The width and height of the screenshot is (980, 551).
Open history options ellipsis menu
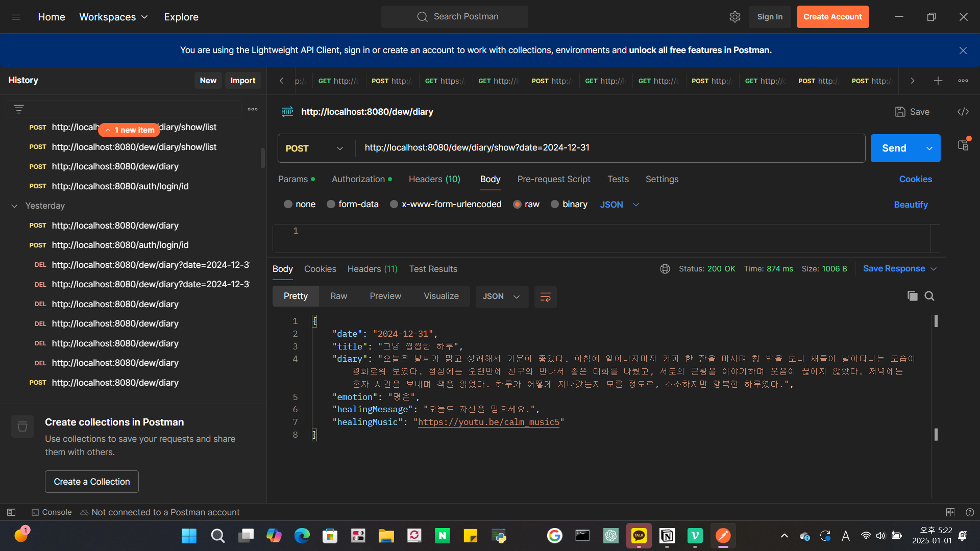click(x=253, y=109)
